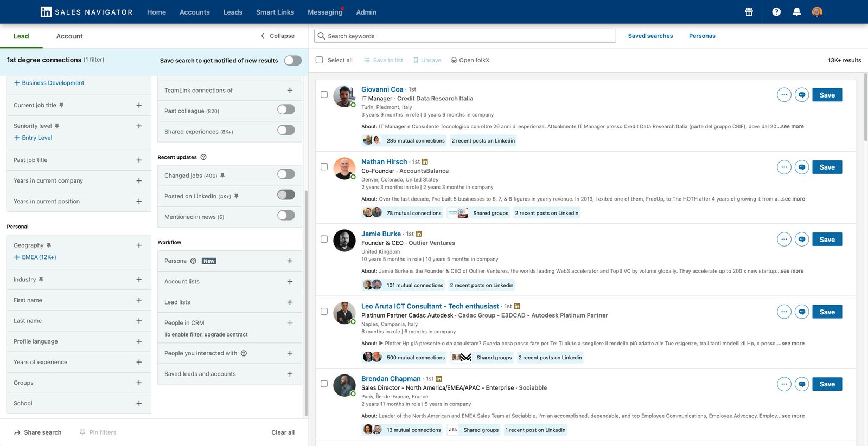Click pin icon next to Current job title
868x446 pixels.
pos(61,105)
